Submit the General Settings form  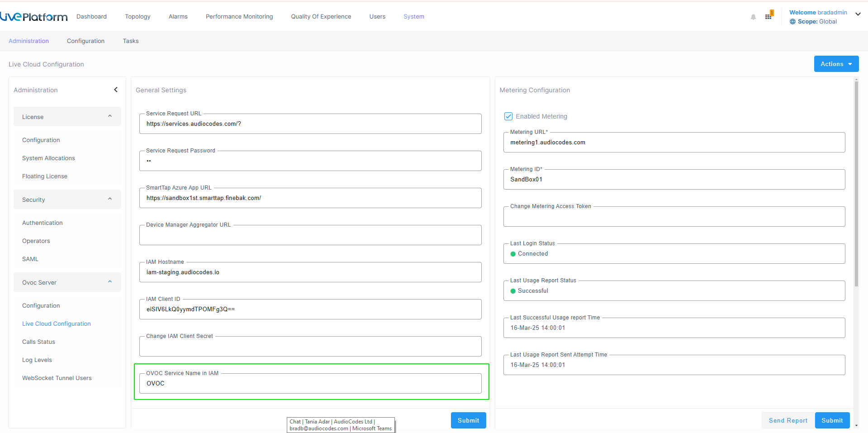(468, 420)
